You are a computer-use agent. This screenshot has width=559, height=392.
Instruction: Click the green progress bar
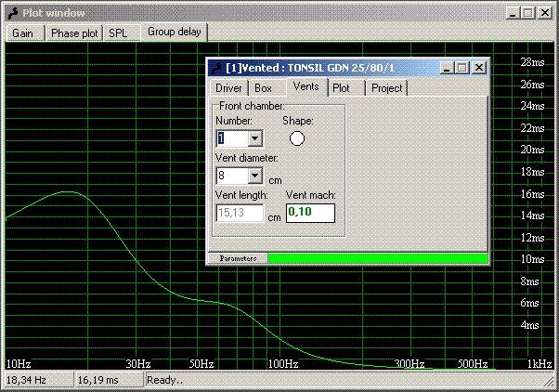(378, 258)
